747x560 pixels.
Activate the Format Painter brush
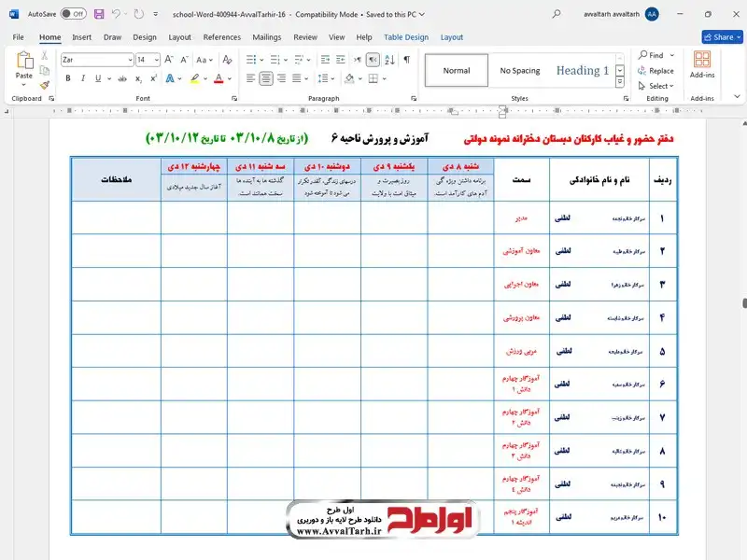pyautogui.click(x=44, y=85)
